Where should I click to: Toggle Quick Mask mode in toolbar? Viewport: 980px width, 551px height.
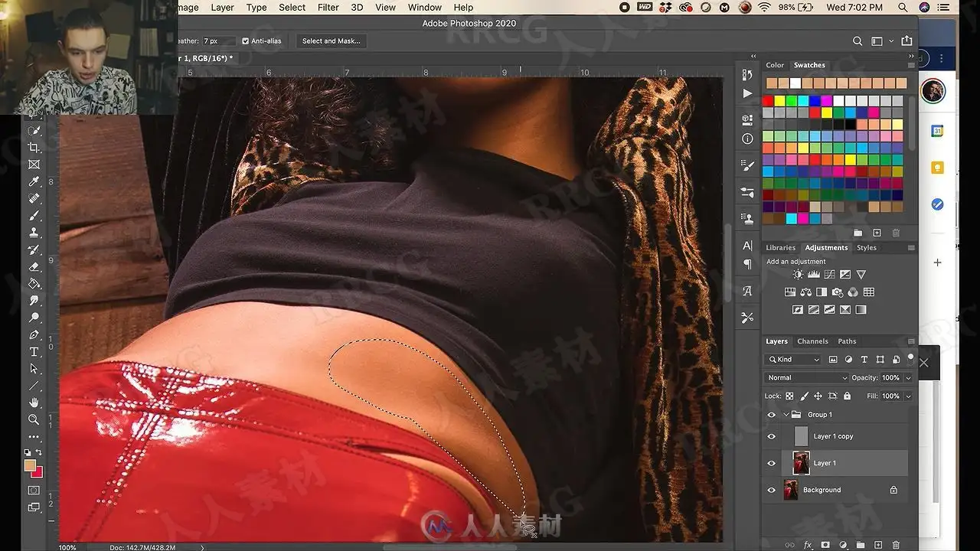tap(34, 490)
